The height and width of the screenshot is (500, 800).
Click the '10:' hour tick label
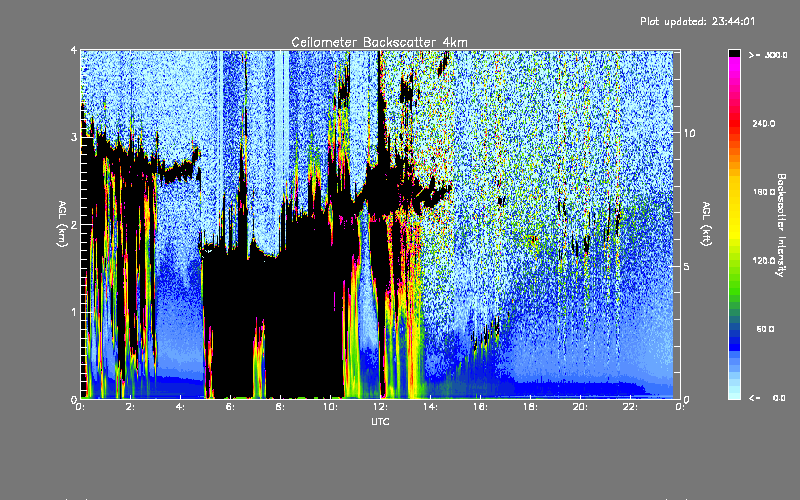[x=330, y=407]
